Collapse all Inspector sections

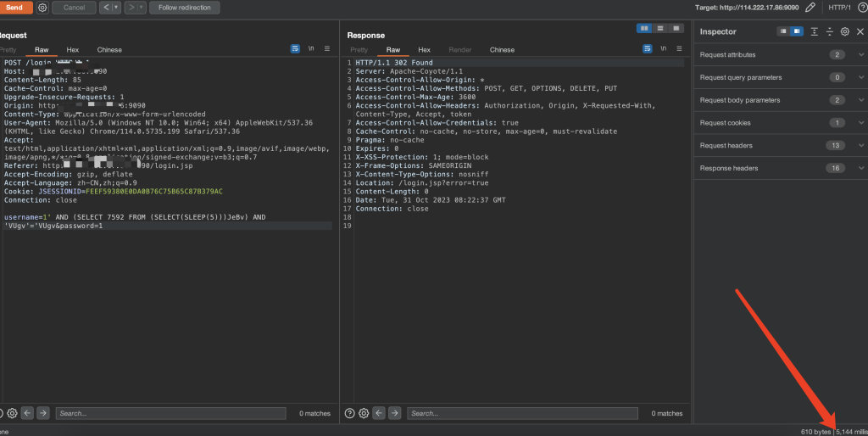tap(829, 31)
